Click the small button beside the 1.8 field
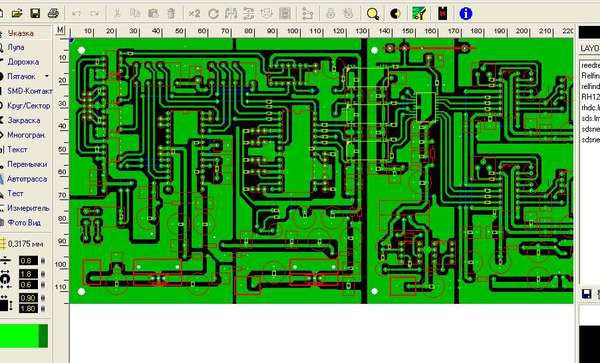This screenshot has width=600, height=363. [43, 274]
